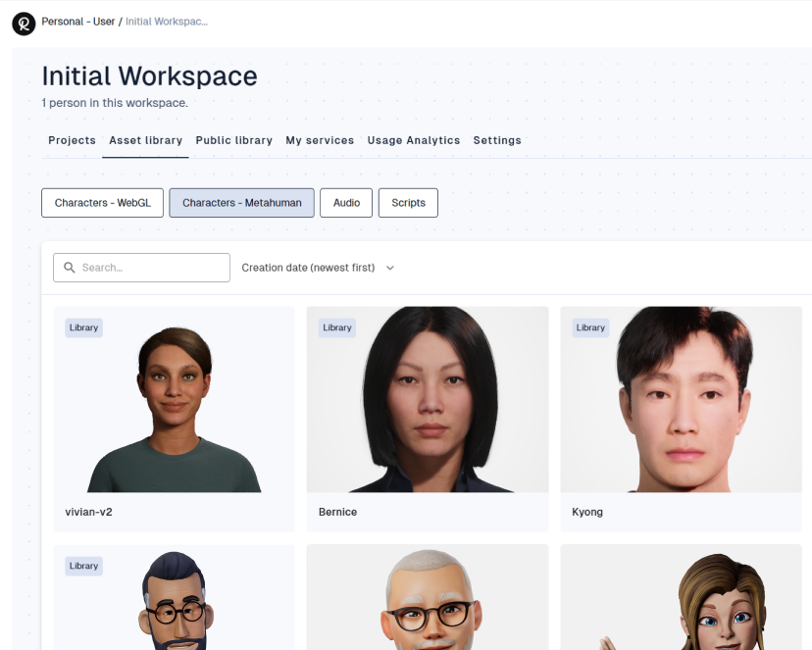Click the Bernice name label
Image resolution: width=812 pixels, height=650 pixels.
click(337, 512)
